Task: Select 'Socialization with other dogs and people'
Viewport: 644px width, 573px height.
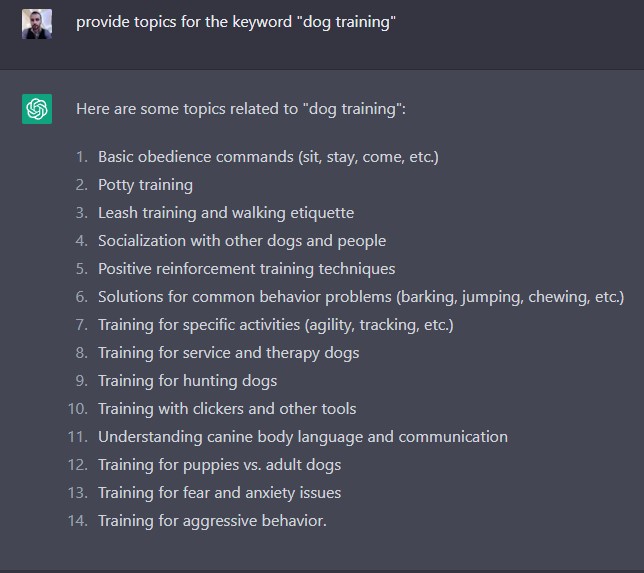Action: (x=242, y=241)
